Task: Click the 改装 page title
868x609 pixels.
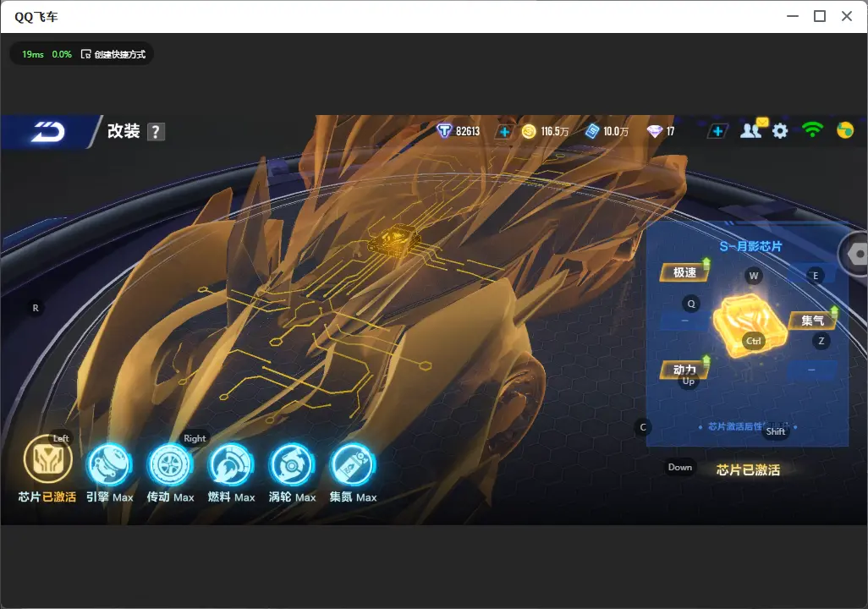Action: tap(124, 131)
